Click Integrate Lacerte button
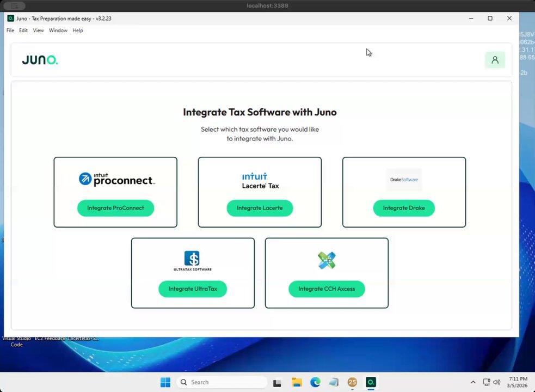The image size is (535, 392). click(x=260, y=208)
